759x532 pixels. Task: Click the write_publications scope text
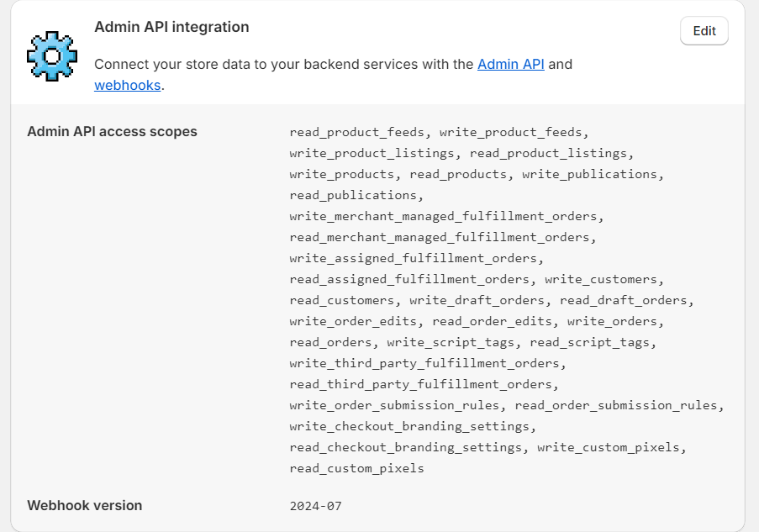click(x=589, y=174)
